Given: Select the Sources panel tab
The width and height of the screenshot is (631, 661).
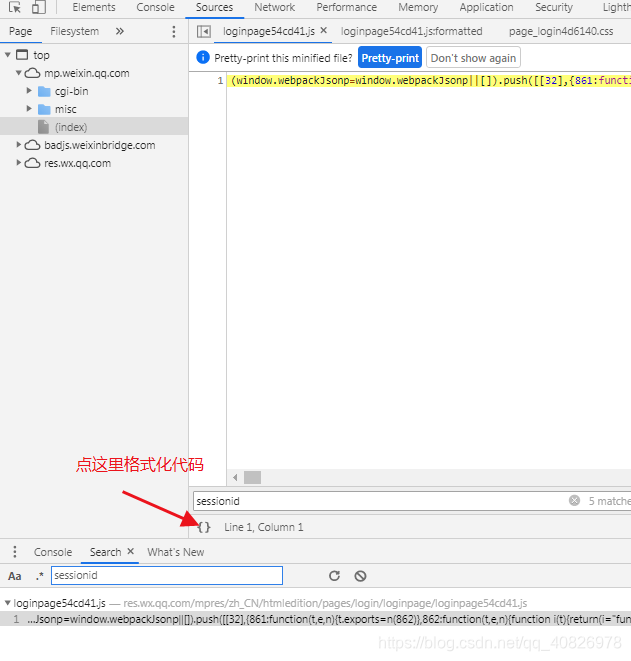Looking at the screenshot, I should click(214, 8).
